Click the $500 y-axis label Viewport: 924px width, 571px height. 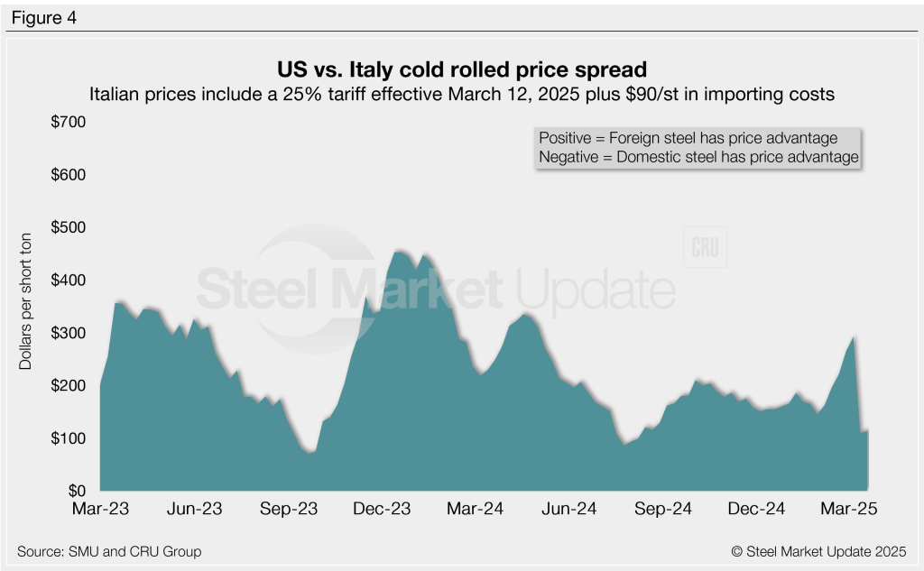tap(69, 227)
